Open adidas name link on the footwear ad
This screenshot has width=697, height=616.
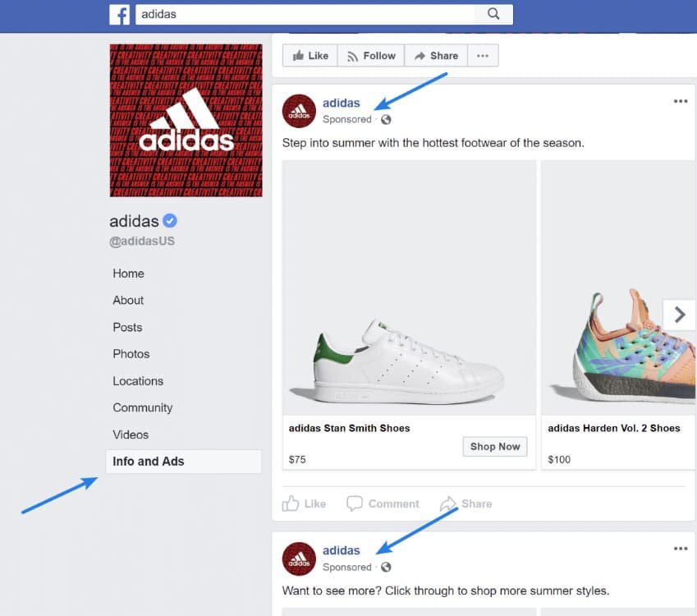[341, 103]
